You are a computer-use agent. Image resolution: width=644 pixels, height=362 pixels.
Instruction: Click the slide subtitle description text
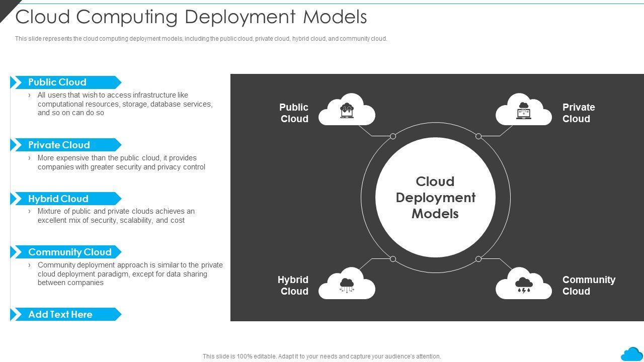201,39
